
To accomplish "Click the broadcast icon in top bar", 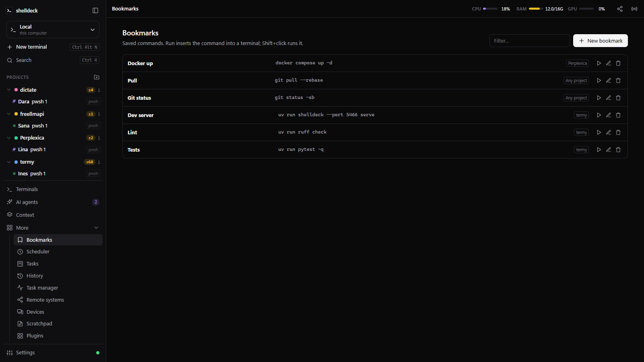I will coord(634,9).
